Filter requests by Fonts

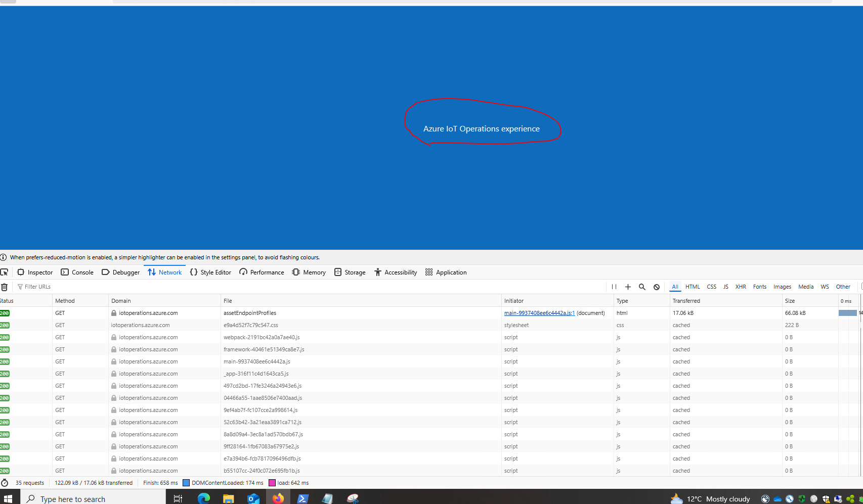759,287
